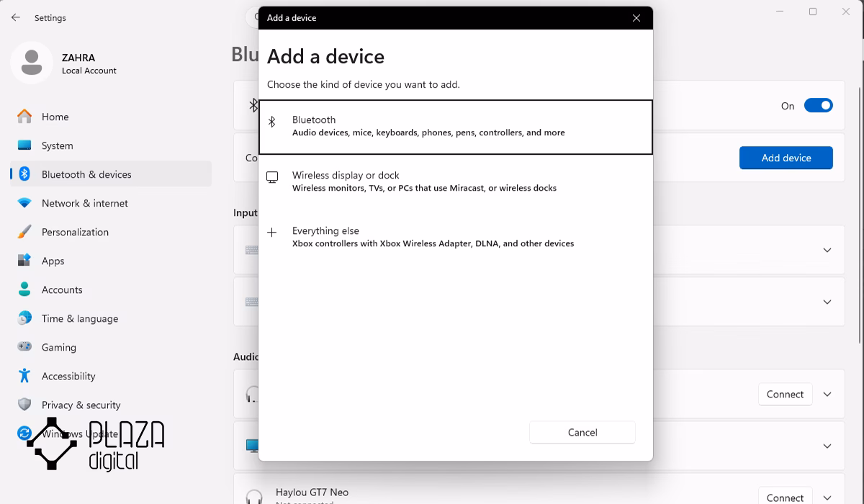The height and width of the screenshot is (504, 864).
Task: Connect the Haylou GT7 Neo device
Action: click(x=785, y=496)
